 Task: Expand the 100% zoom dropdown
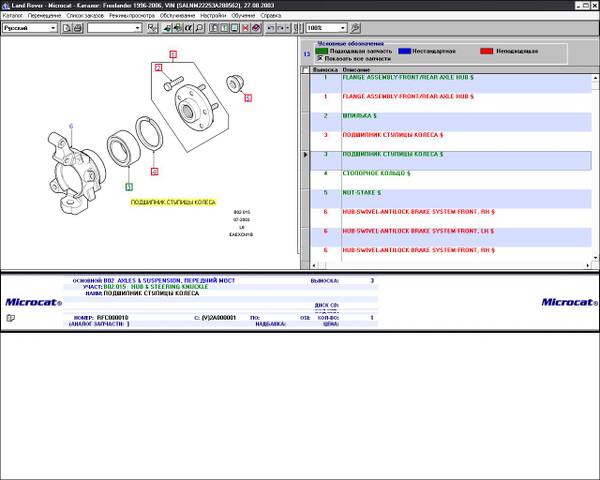tap(342, 28)
